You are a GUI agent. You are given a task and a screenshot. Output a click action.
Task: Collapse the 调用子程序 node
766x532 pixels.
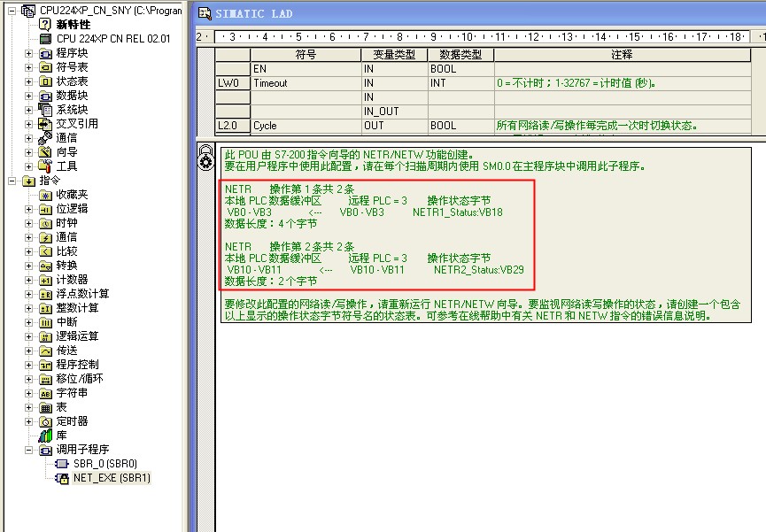pyautogui.click(x=29, y=450)
